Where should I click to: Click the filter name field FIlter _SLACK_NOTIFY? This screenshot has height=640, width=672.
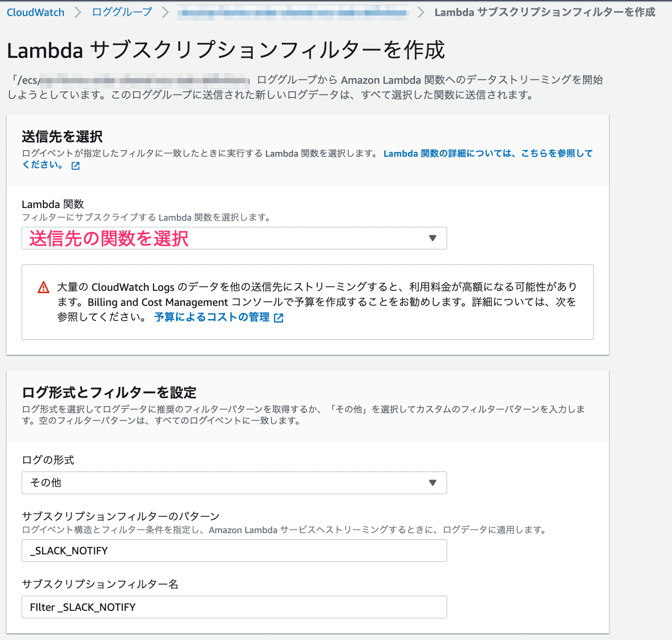(x=234, y=607)
